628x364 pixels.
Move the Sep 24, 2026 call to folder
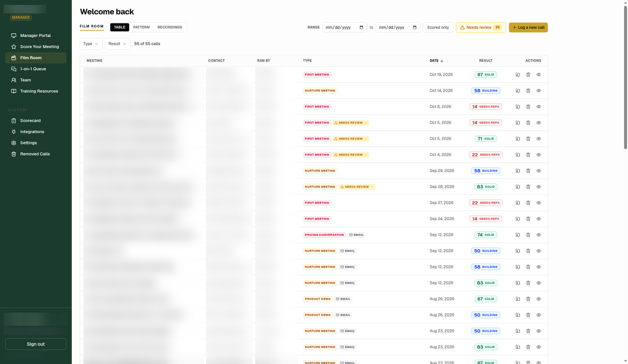[518, 219]
